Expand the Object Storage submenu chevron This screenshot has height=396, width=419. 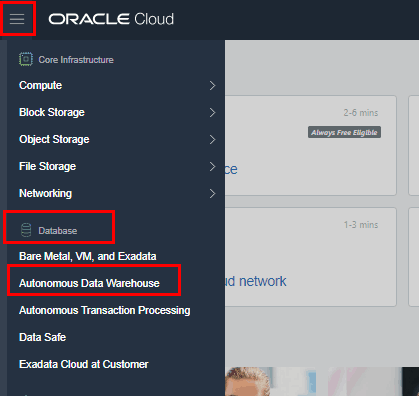(212, 139)
